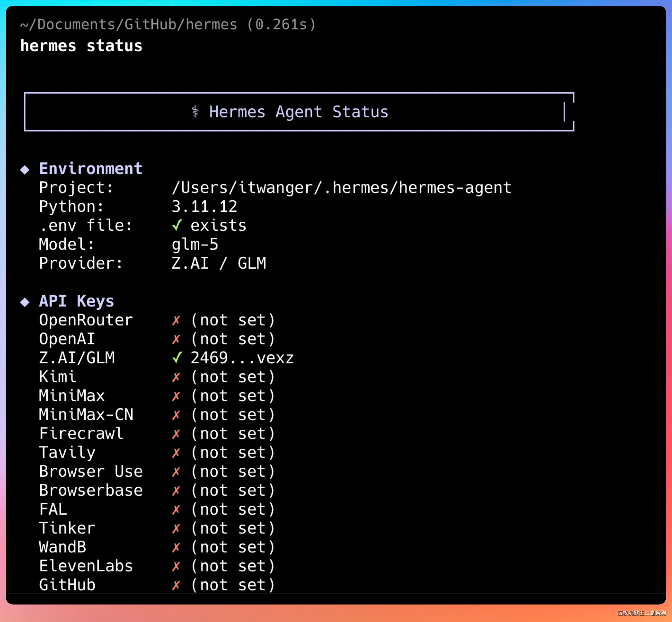Click the ~/Documents/GitHub/hermes directory path

coord(129,25)
